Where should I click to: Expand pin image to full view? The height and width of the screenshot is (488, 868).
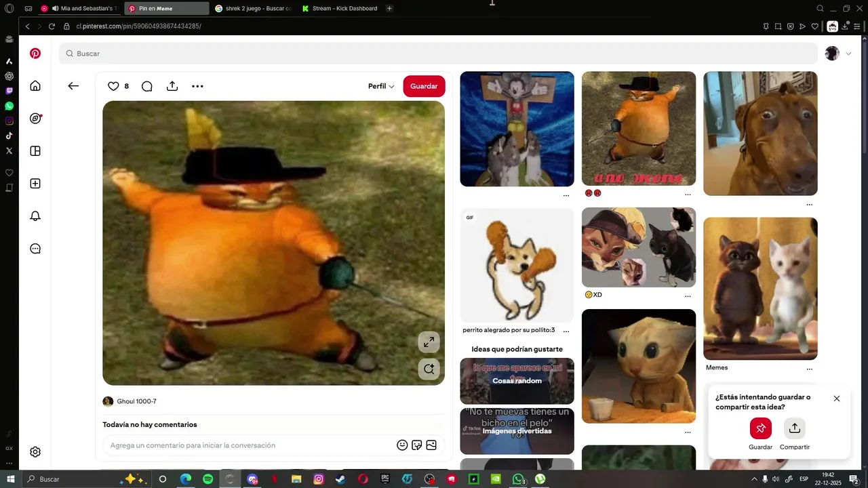[429, 342]
